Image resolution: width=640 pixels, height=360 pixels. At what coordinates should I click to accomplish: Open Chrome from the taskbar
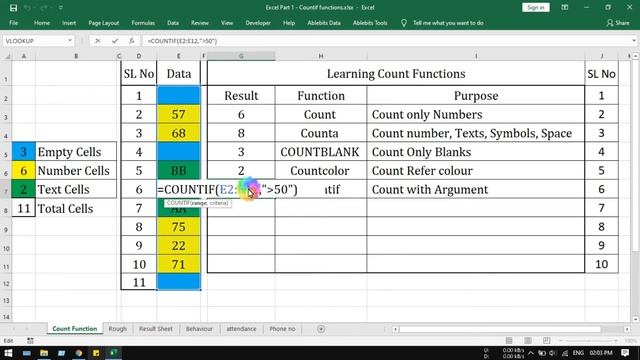pyautogui.click(x=78, y=353)
